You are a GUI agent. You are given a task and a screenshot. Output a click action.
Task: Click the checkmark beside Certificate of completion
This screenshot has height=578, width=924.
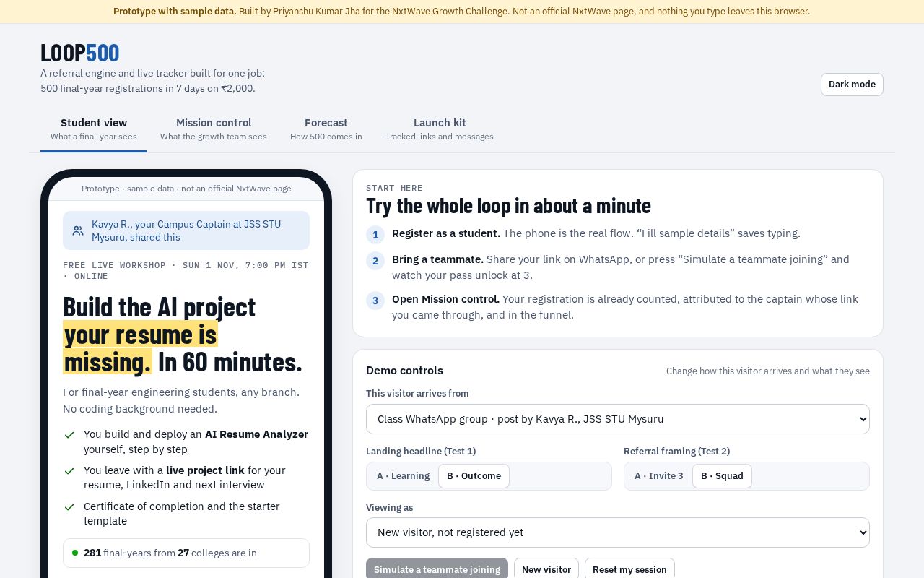point(69,507)
